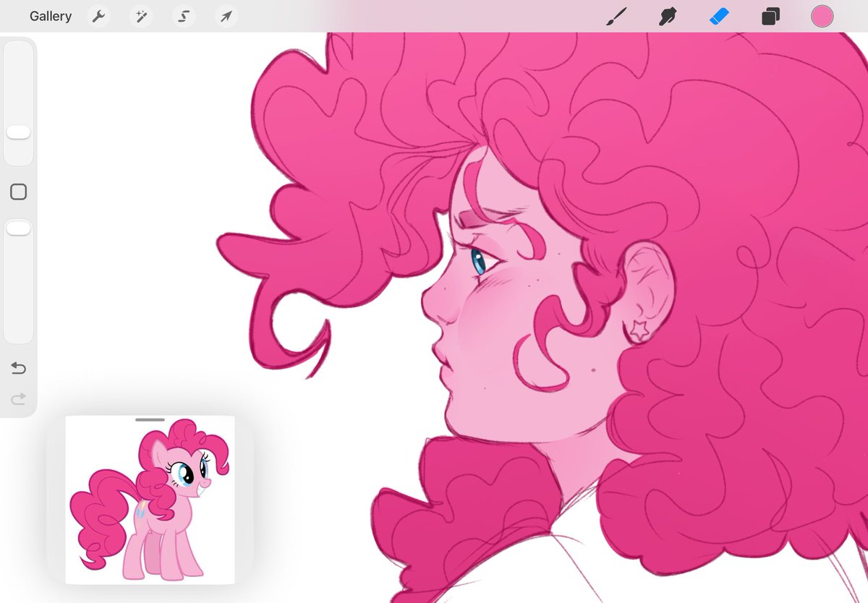Activate the Transform arrow tool

click(226, 16)
